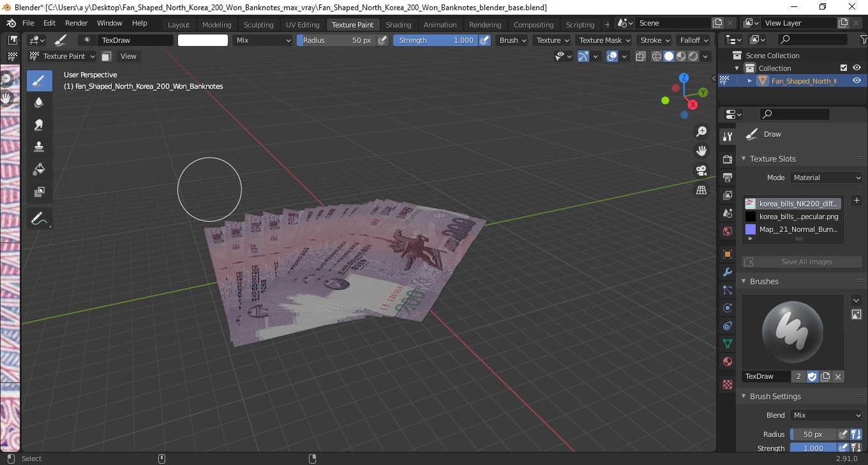Expand the Fan_Shaped_North_K object tree

pyautogui.click(x=750, y=80)
